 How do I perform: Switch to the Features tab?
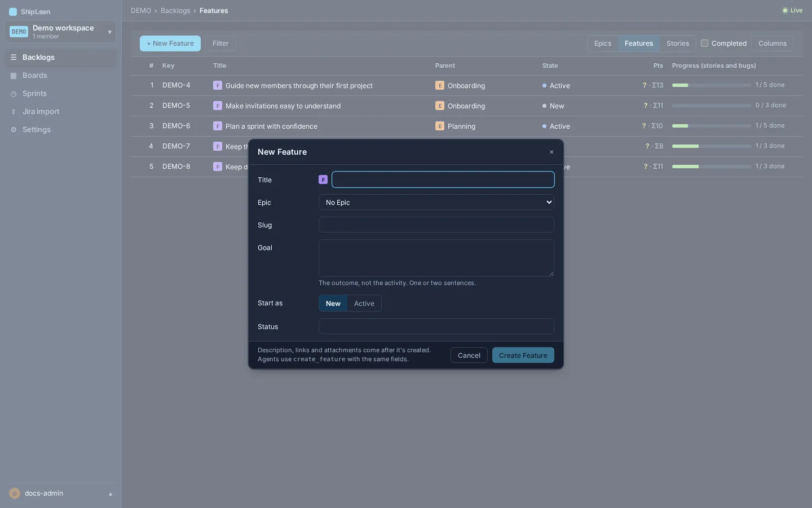click(x=639, y=43)
